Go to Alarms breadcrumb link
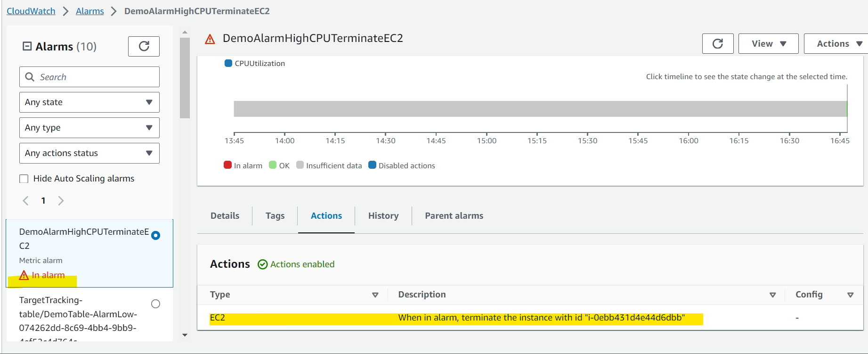868x354 pixels. [90, 11]
